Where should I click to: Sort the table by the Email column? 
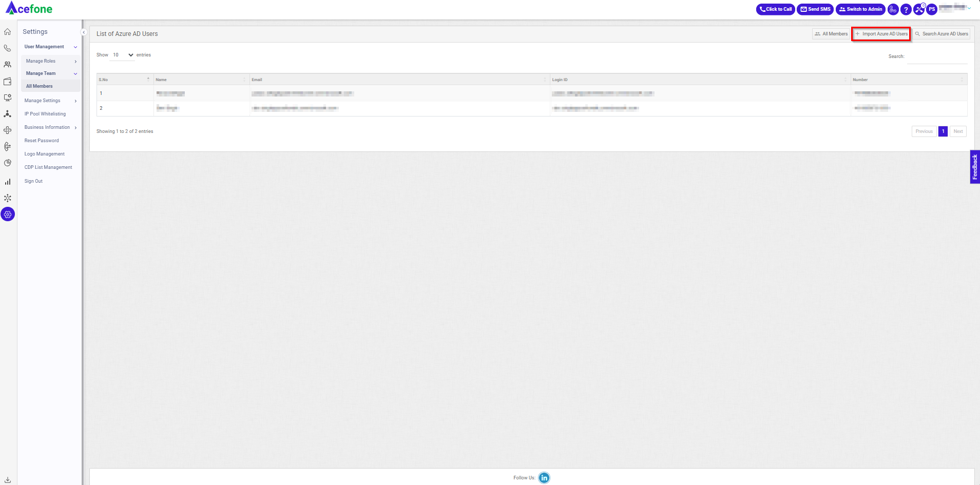(x=399, y=80)
